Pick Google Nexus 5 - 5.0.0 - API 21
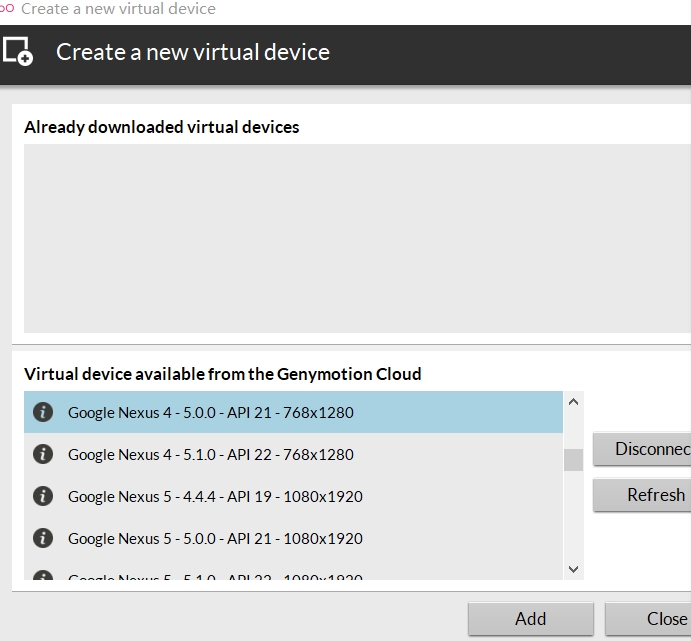Viewport: 691px width, 641px height. pos(215,538)
